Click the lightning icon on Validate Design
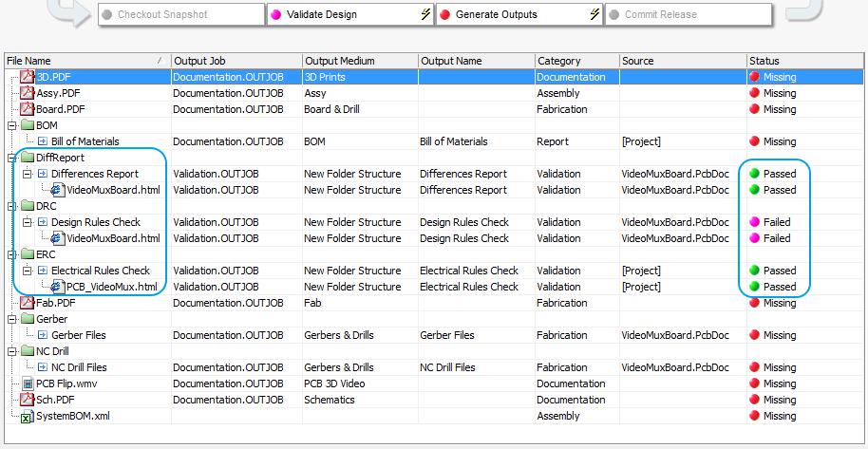 tap(426, 15)
